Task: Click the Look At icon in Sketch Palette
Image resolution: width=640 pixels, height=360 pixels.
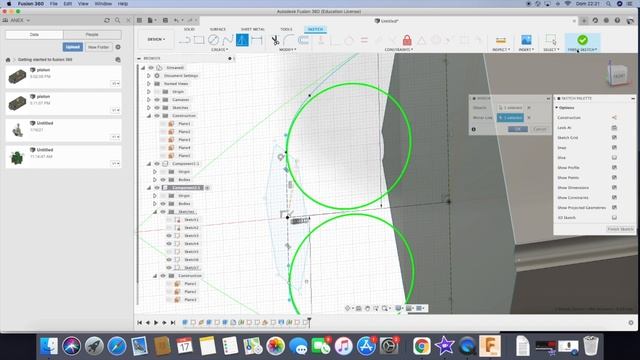Action: 614,128
